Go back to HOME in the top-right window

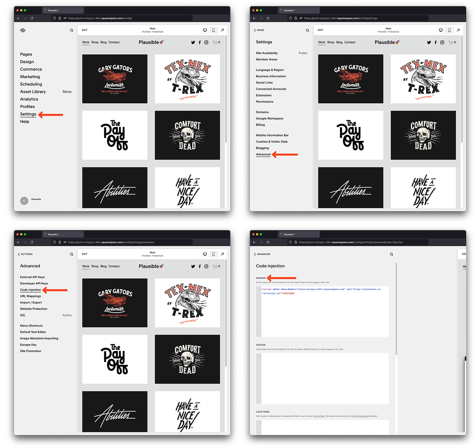(259, 30)
